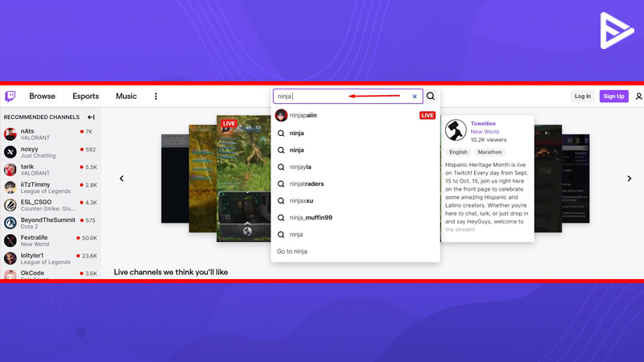The image size is (644, 362).
Task: Choose the ninja_muffin99 suggestion
Action: pos(355,217)
